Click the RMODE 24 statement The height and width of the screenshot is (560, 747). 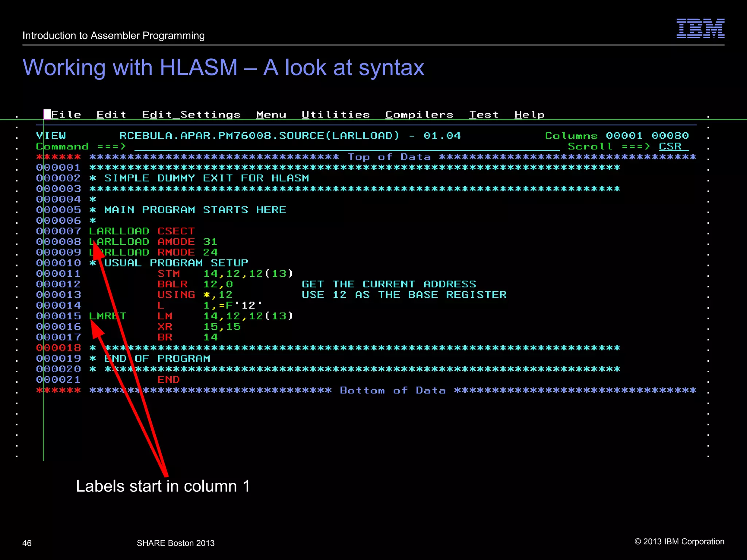(x=187, y=252)
